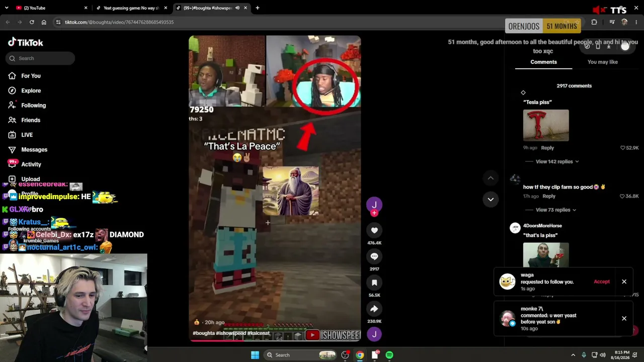This screenshot has height=362, width=644.
Task: Switch to the Yeat guessing game tab
Action: click(131, 8)
